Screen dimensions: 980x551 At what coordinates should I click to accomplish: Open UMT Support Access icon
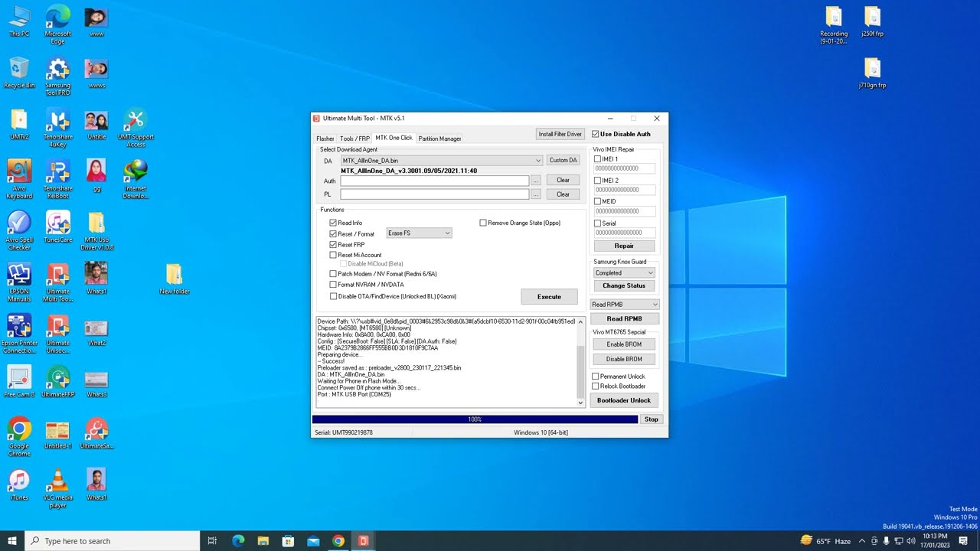click(x=136, y=128)
